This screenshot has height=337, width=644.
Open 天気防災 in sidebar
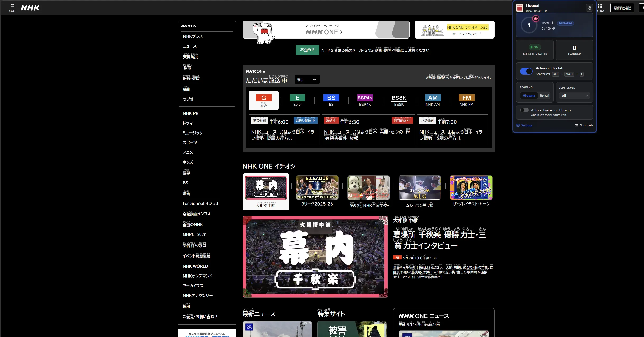[x=190, y=56]
